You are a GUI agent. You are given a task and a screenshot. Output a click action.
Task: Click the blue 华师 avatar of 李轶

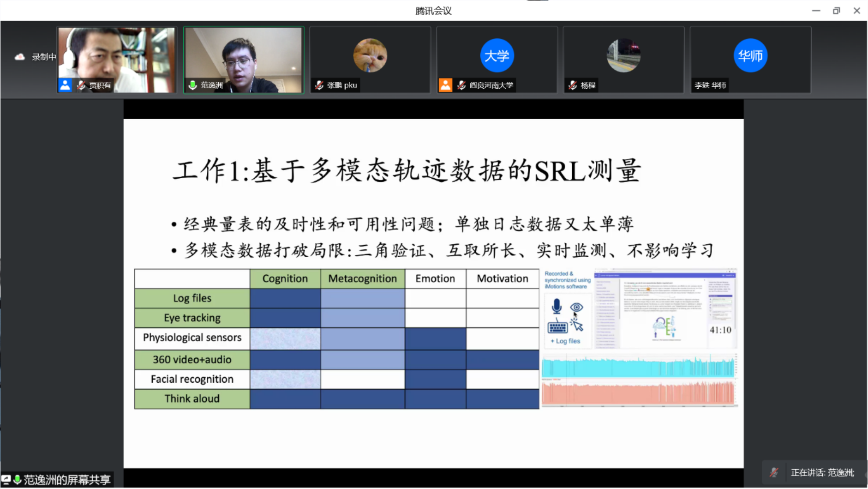pos(750,55)
